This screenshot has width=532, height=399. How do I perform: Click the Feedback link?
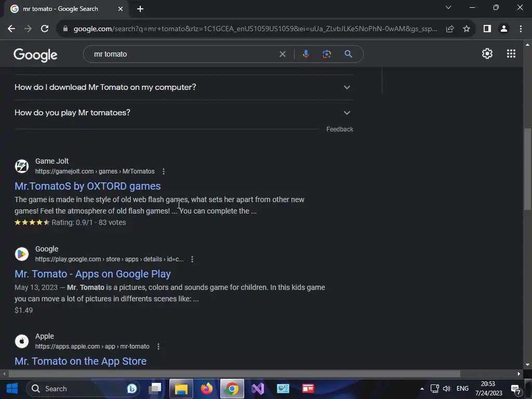coord(340,129)
